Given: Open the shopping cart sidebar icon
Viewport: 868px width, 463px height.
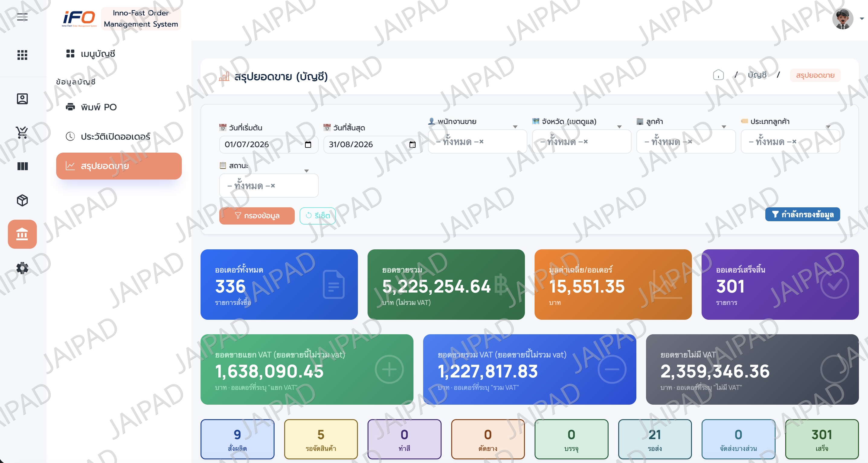Looking at the screenshot, I should tap(22, 132).
